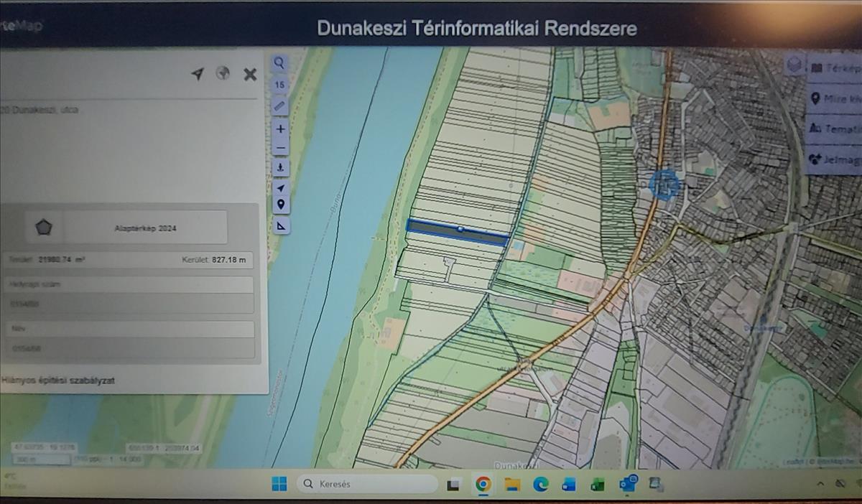Select the ruler measurement tool
862x504 pixels.
tap(280, 106)
